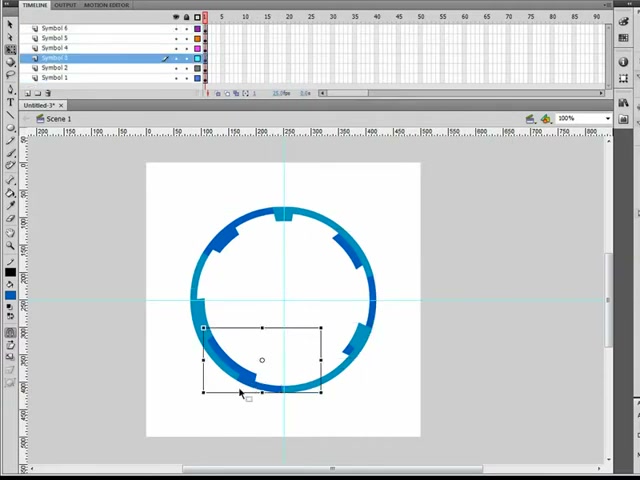Select the Bone tool
The image size is (640, 480).
coord(10,180)
